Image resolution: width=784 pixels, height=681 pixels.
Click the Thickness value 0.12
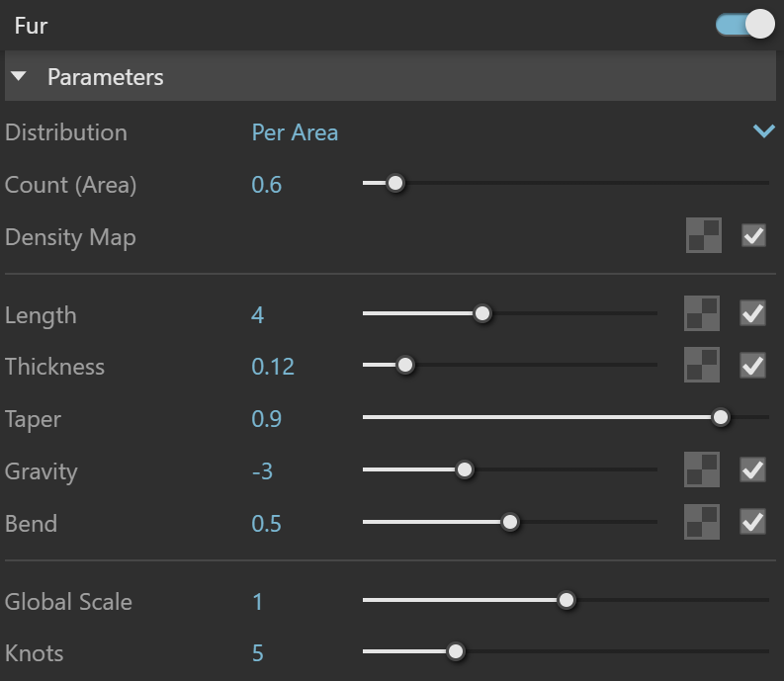pos(273,367)
